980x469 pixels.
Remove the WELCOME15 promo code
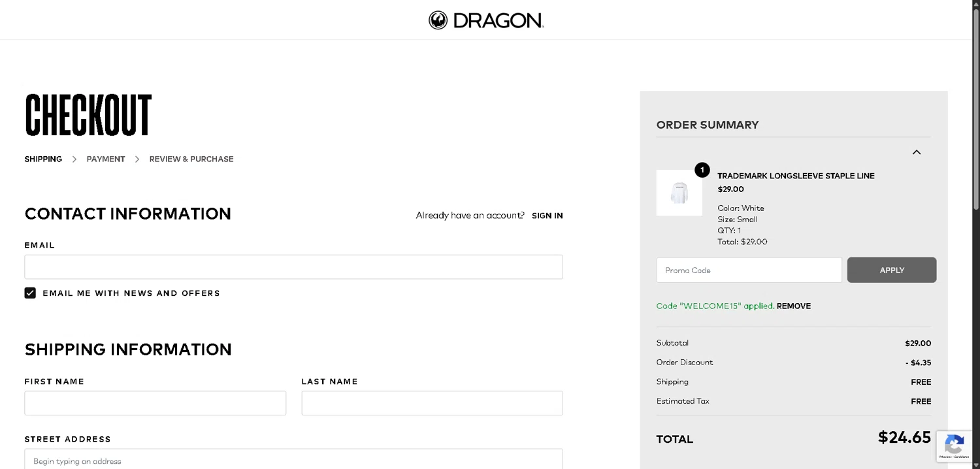[794, 306]
